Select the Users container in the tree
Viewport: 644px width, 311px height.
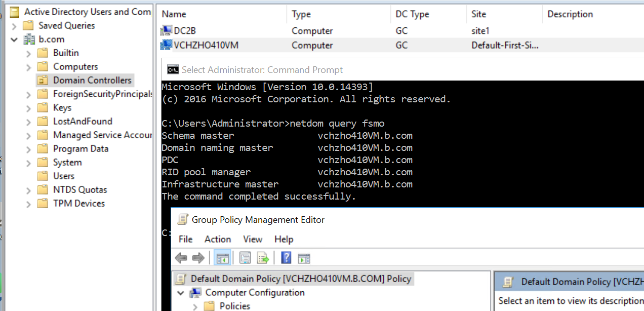click(x=64, y=176)
